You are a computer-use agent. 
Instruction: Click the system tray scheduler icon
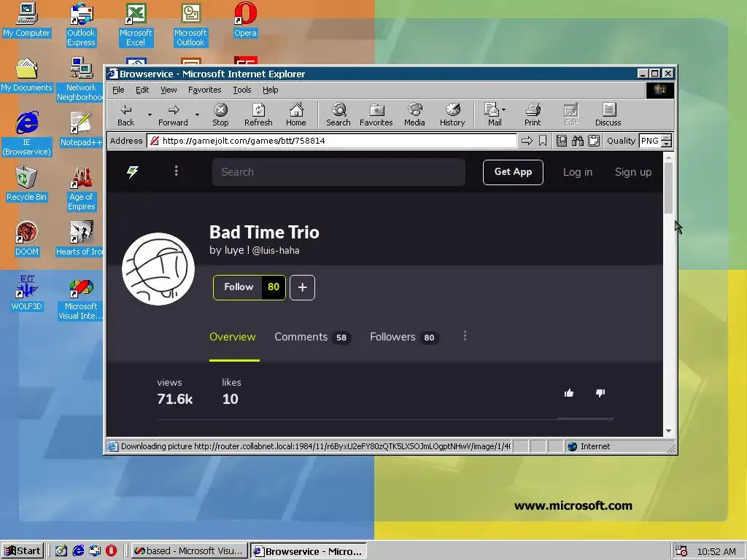pos(681,551)
